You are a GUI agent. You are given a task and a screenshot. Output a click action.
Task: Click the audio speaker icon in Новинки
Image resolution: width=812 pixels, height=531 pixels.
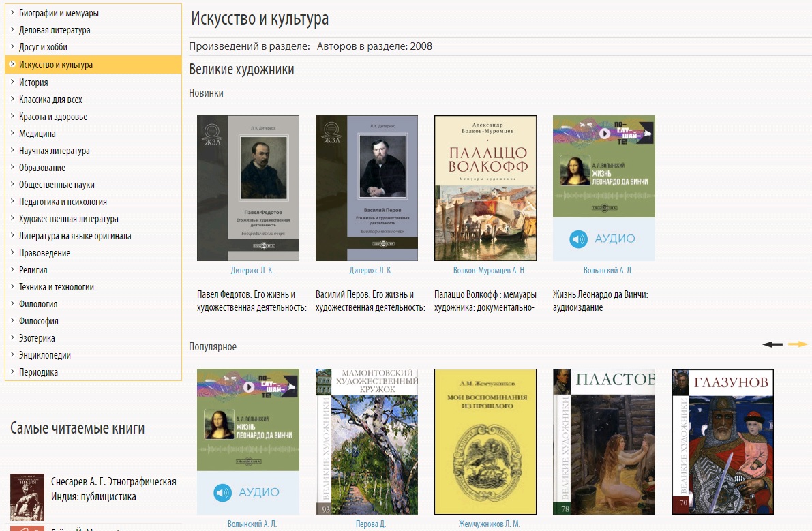click(x=578, y=239)
